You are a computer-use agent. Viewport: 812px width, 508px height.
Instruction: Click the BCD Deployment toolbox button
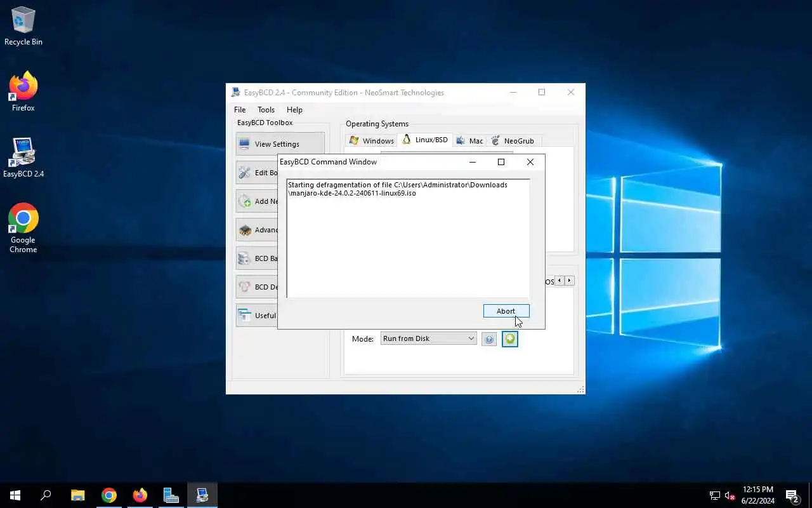(x=257, y=287)
